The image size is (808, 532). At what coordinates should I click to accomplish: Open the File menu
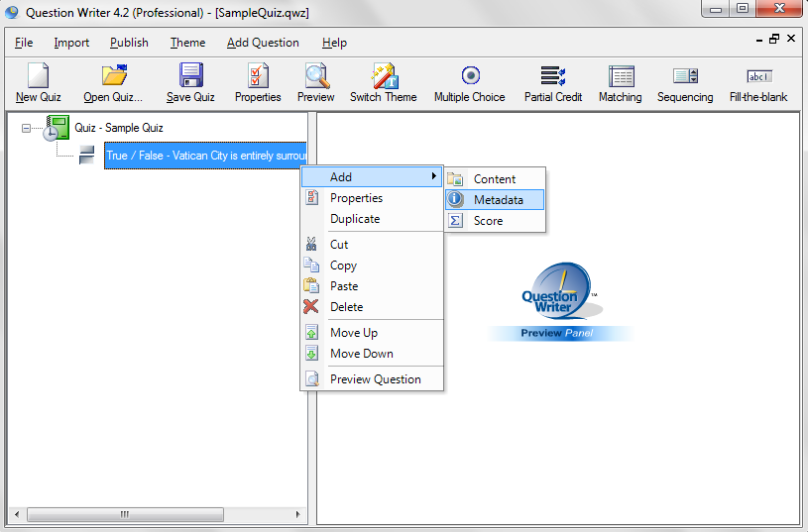(24, 43)
